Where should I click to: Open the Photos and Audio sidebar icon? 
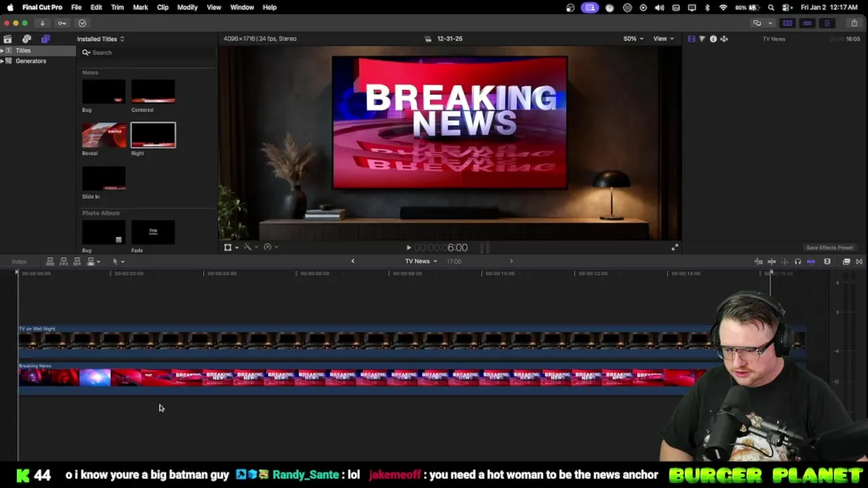click(x=26, y=39)
